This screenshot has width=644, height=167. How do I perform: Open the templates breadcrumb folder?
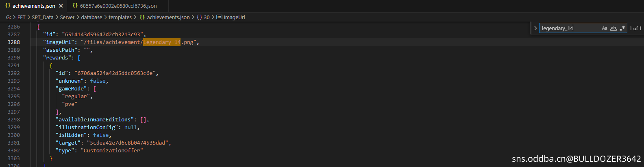click(x=120, y=17)
